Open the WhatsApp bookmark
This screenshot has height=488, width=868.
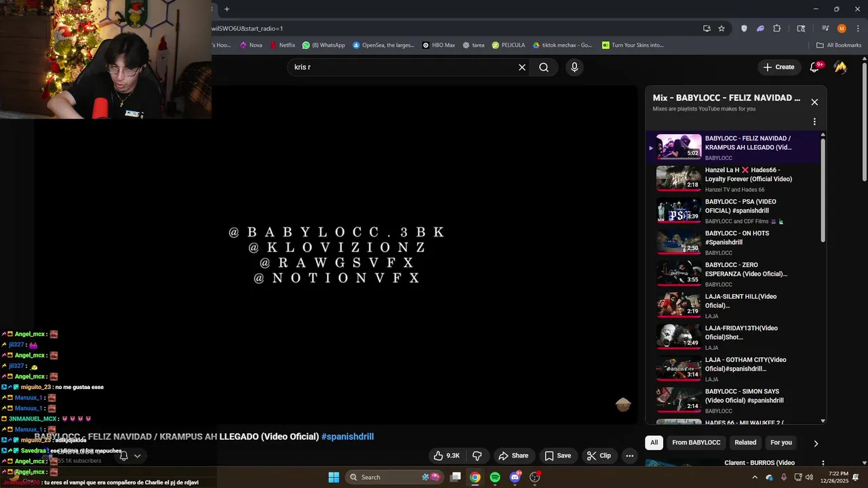coord(323,45)
